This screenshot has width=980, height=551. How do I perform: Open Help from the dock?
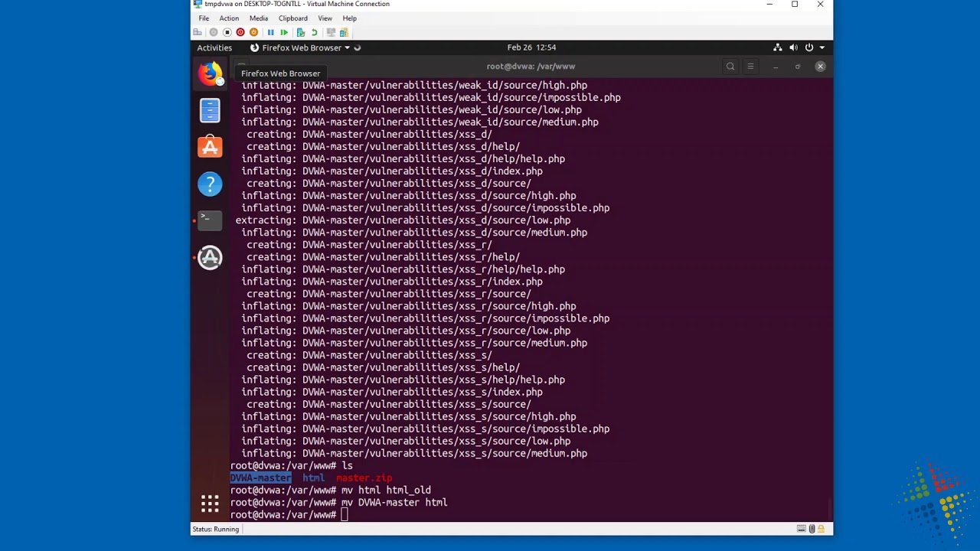click(210, 184)
